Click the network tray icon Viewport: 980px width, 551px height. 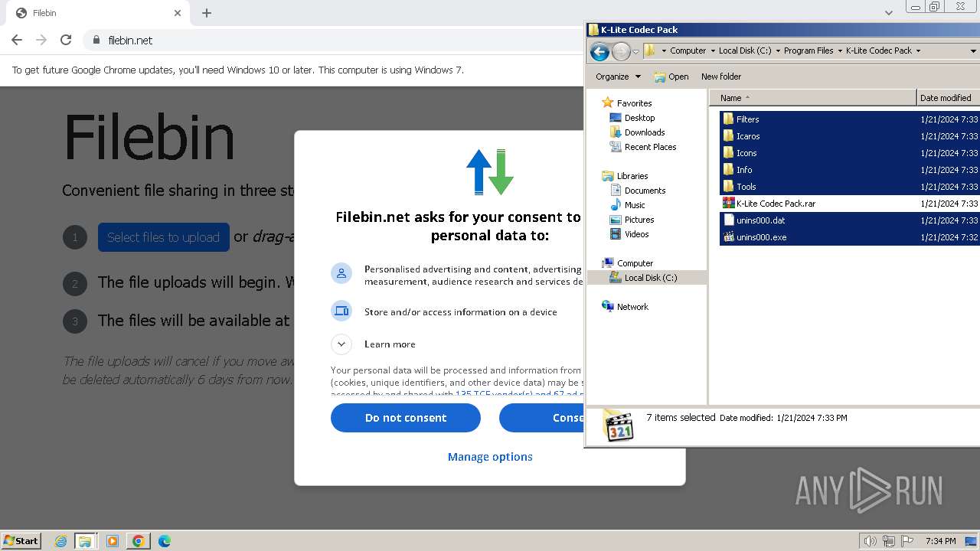(x=889, y=541)
